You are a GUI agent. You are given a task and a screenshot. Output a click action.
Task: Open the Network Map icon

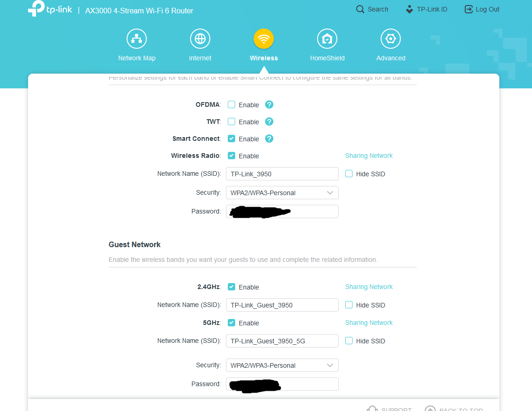coord(137,39)
